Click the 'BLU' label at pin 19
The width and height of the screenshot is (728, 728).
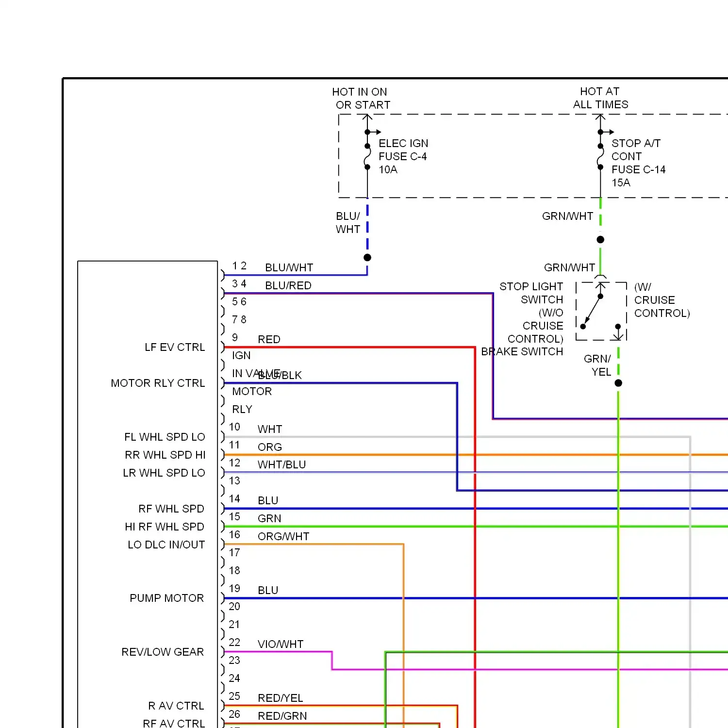pyautogui.click(x=268, y=591)
